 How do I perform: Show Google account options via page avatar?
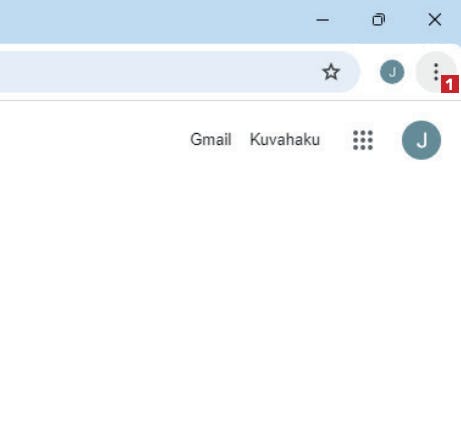click(x=421, y=140)
